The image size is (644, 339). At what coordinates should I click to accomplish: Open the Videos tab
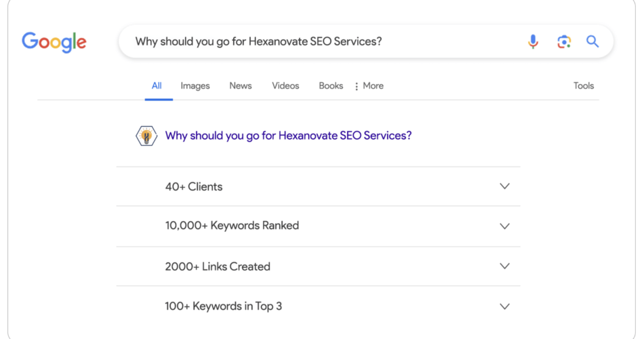click(285, 86)
